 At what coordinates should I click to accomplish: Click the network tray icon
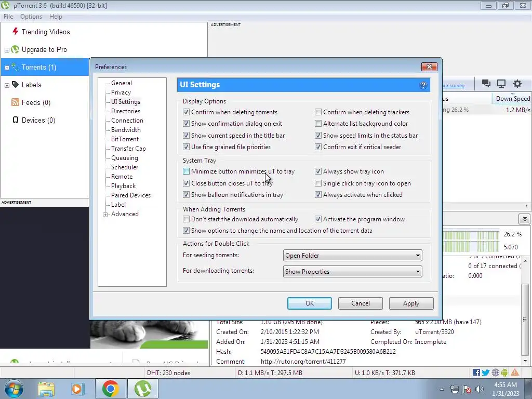pyautogui.click(x=454, y=389)
